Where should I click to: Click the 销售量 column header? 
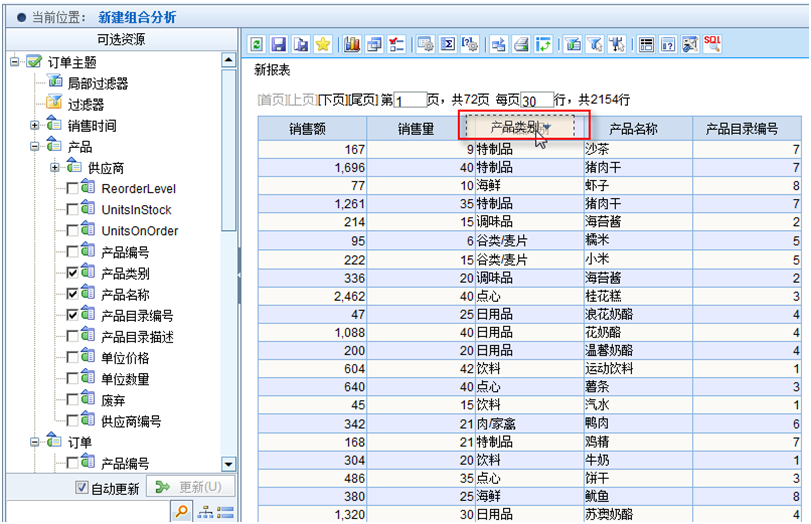(x=416, y=129)
